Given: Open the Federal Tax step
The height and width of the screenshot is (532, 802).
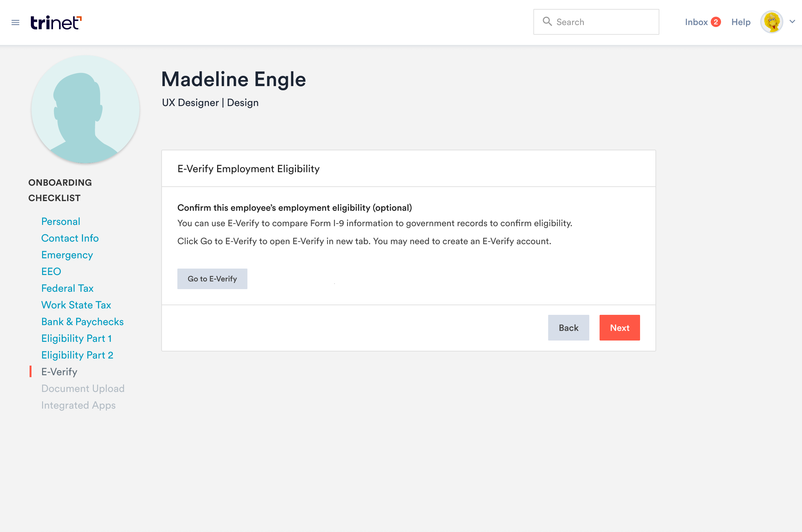Looking at the screenshot, I should click(x=67, y=288).
